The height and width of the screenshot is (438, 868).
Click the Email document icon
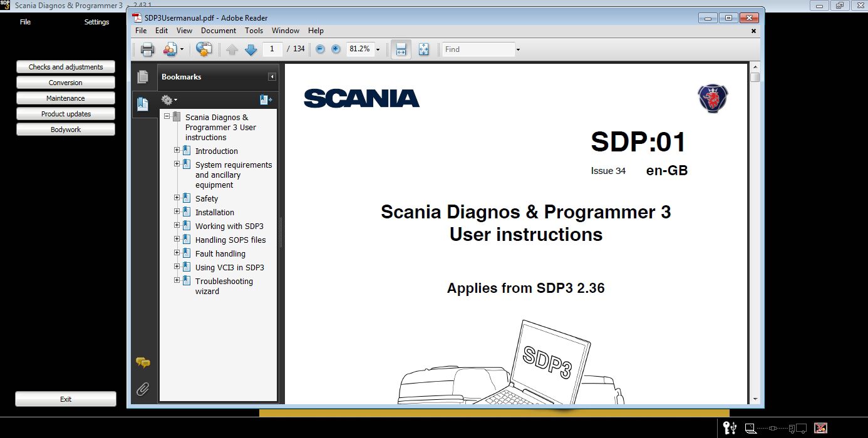click(170, 48)
